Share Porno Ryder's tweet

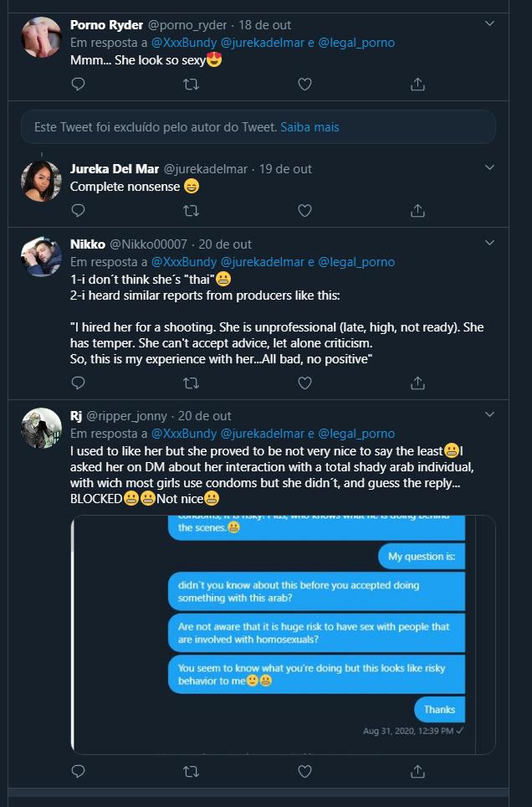tap(417, 84)
